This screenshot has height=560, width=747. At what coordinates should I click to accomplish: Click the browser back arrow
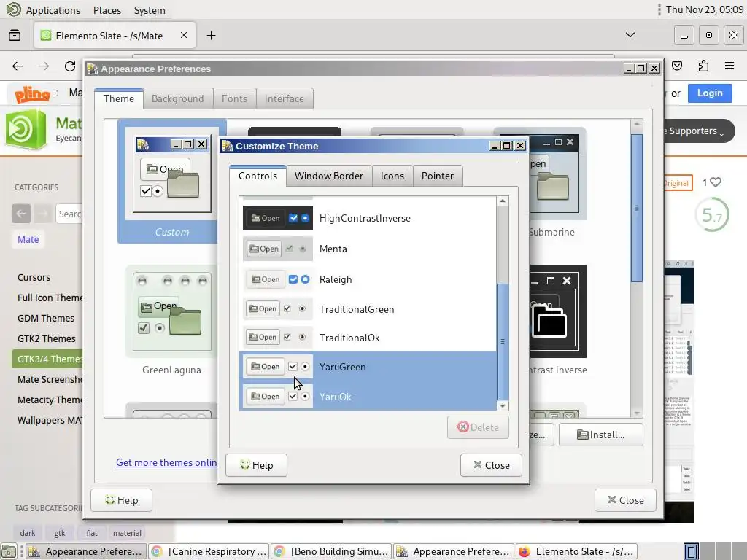point(18,66)
